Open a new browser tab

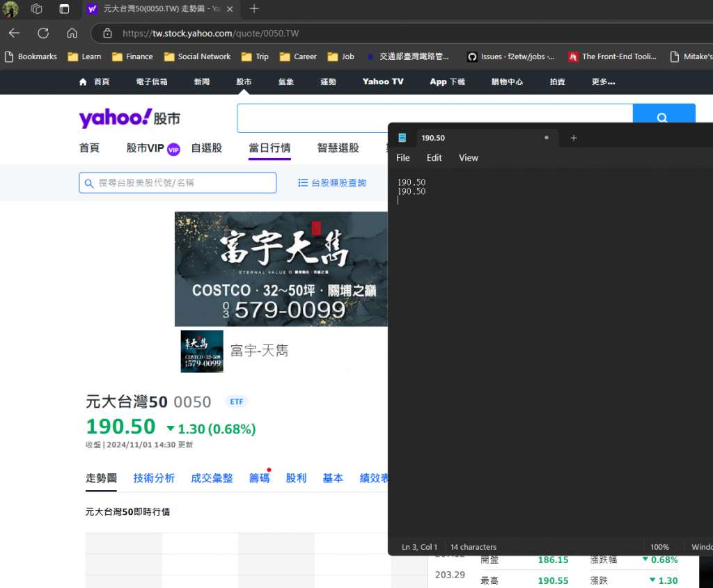coord(254,8)
